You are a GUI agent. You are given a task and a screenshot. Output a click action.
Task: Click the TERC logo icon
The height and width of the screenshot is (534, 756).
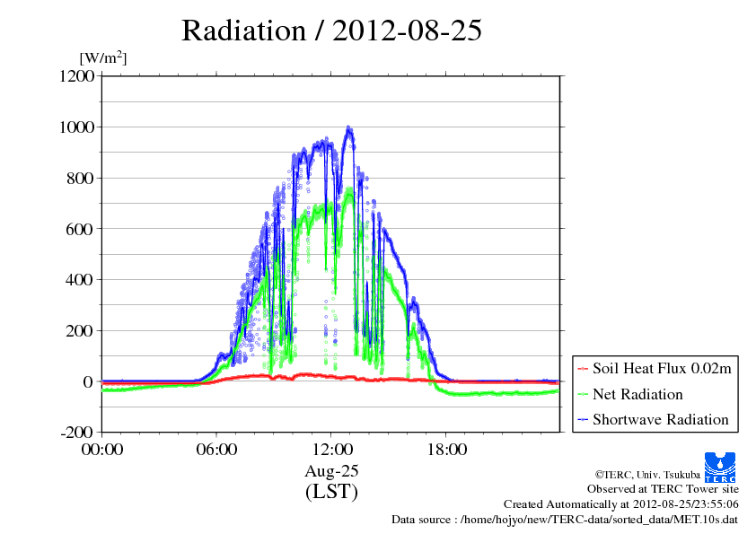(723, 468)
